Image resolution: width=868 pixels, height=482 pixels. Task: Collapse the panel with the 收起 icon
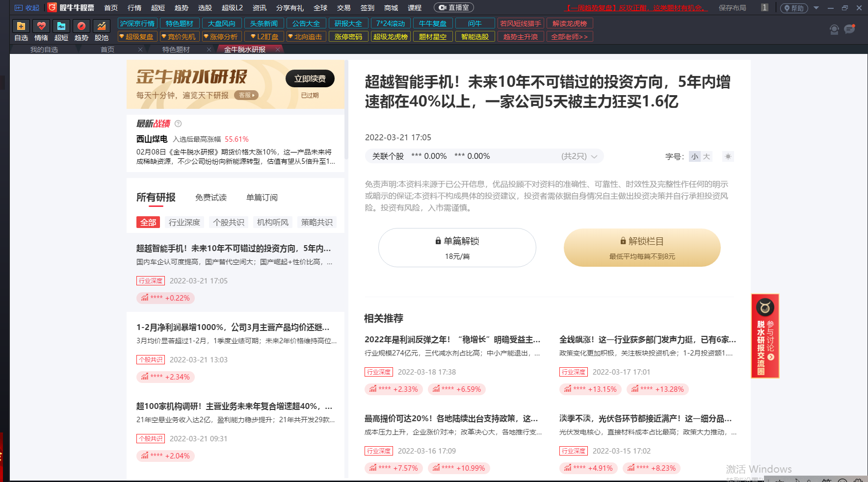[27, 8]
